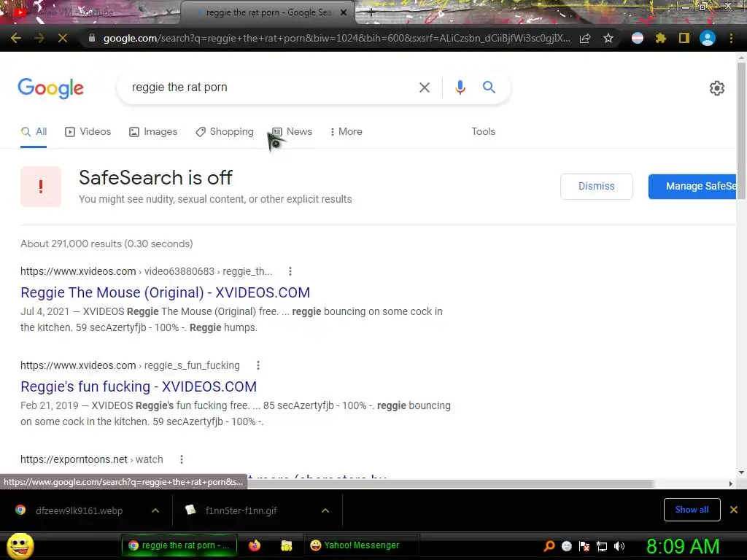This screenshot has width=747, height=560.
Task: Select the Chrome window taskbar button
Action: [179, 545]
